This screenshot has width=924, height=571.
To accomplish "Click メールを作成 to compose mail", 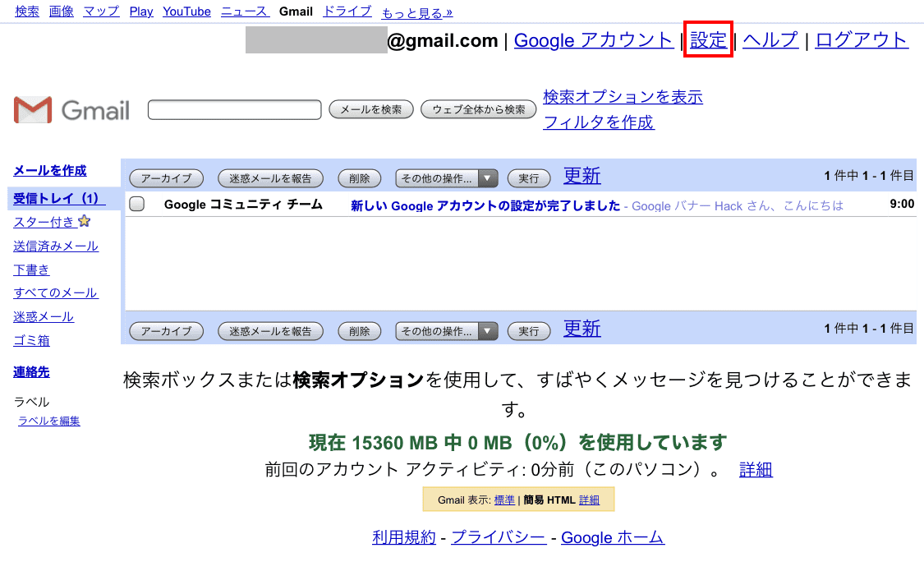I will tap(50, 170).
